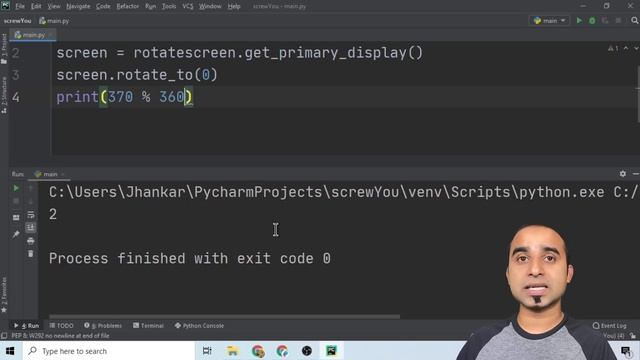The height and width of the screenshot is (360, 640).
Task: Click the screwYou project breadcrumb
Action: [18, 21]
